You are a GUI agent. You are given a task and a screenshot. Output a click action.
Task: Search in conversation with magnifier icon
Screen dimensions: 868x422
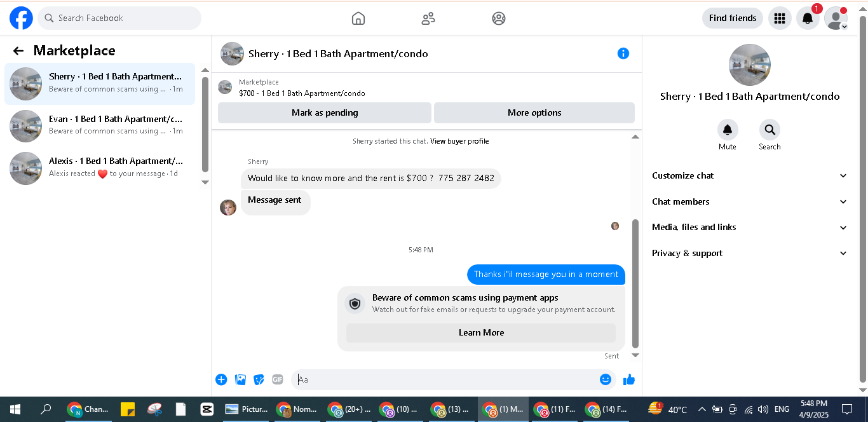(x=770, y=130)
